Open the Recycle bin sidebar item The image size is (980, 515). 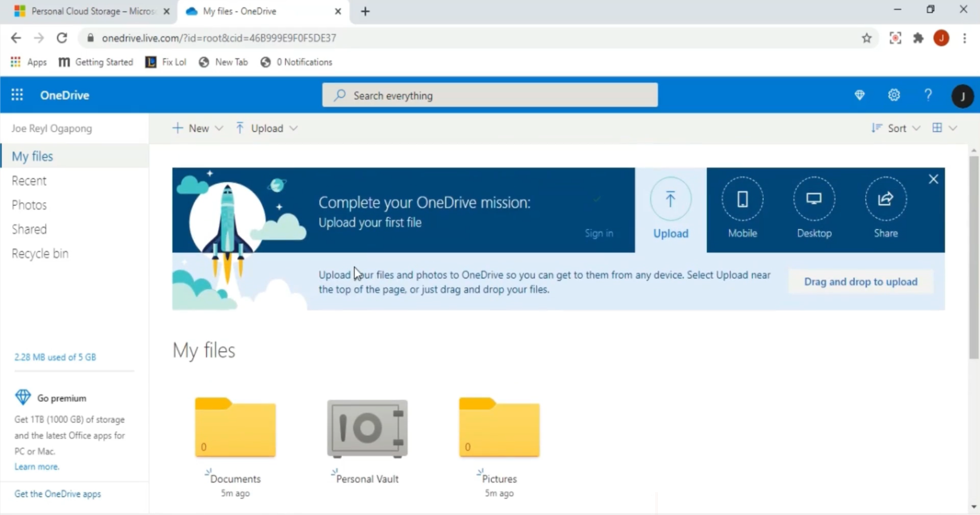(40, 253)
